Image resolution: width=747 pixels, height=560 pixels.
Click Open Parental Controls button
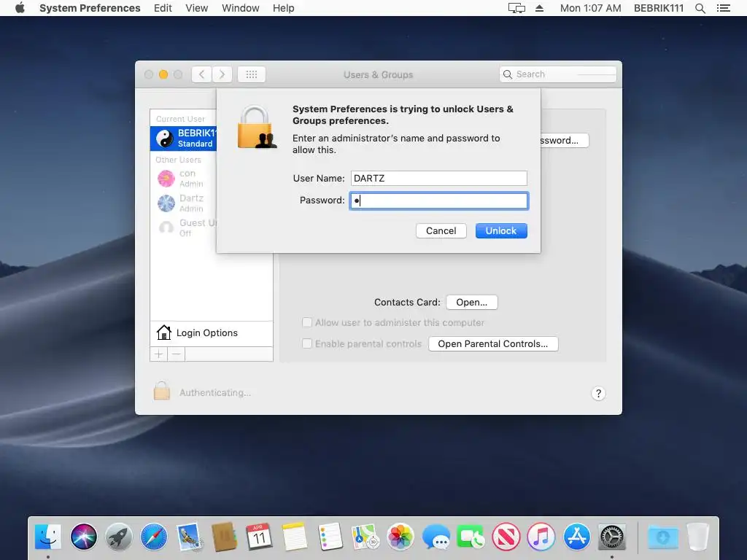493,344
